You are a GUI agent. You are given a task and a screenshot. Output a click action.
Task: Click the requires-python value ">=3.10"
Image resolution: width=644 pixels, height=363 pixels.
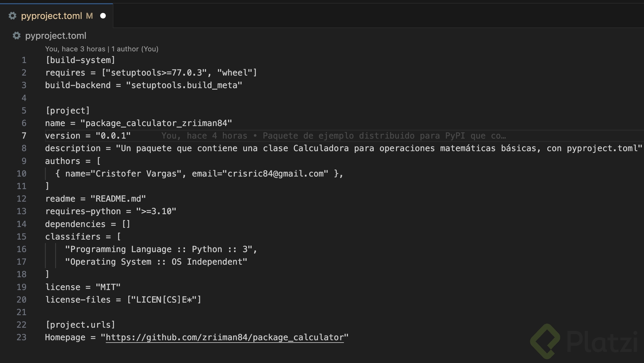156,211
